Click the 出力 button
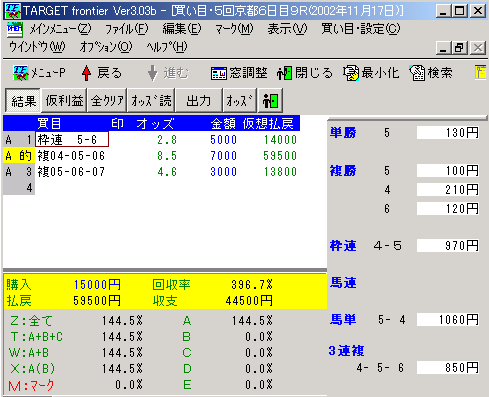 tap(199, 100)
